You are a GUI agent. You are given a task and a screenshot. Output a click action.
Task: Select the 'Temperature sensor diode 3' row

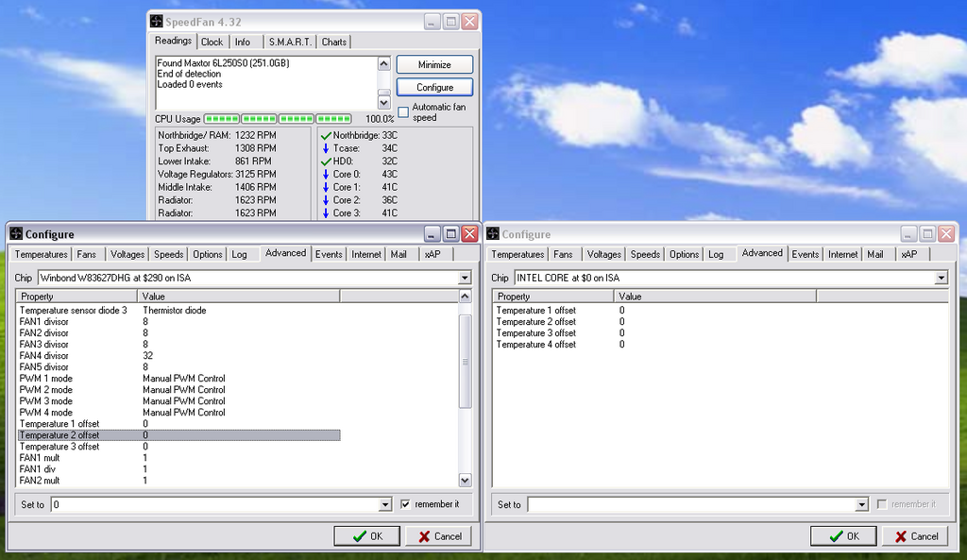[x=178, y=311]
